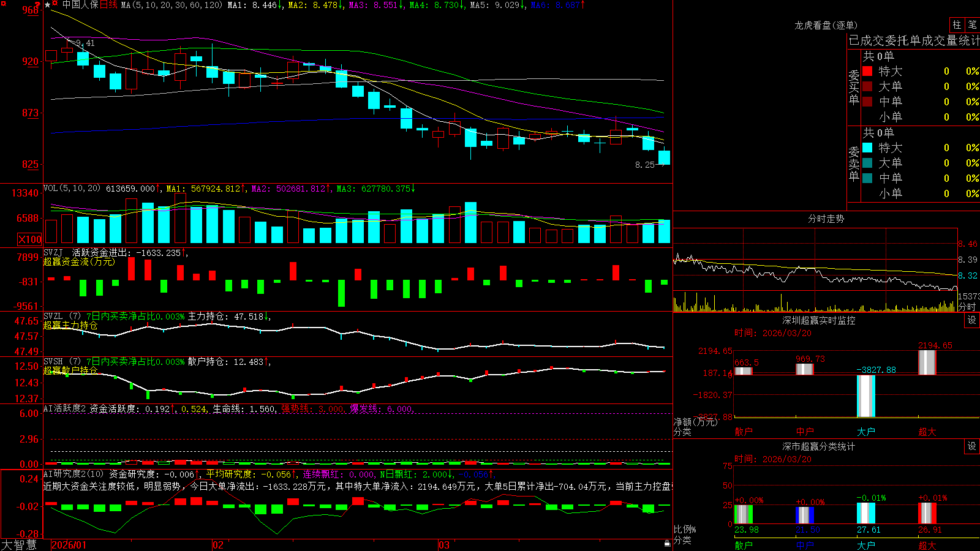Click the 03 month marker on the timeline
980x551 pixels.
click(444, 545)
